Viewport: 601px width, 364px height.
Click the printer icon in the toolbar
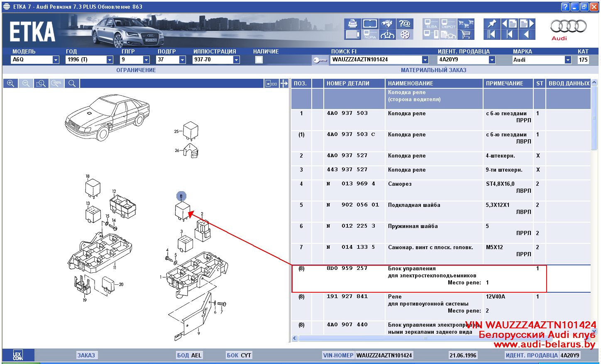pyautogui.click(x=352, y=24)
